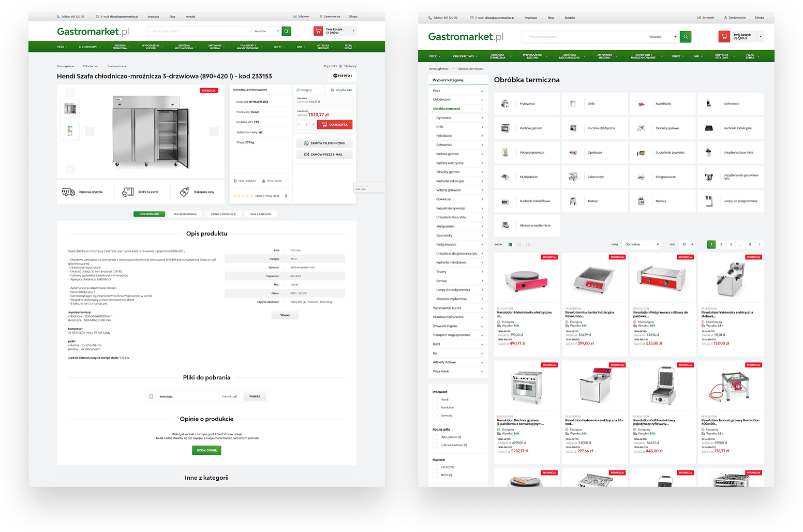Switch to the Pliki do pobrania tab
This screenshot has height=532, width=803.
(185, 214)
